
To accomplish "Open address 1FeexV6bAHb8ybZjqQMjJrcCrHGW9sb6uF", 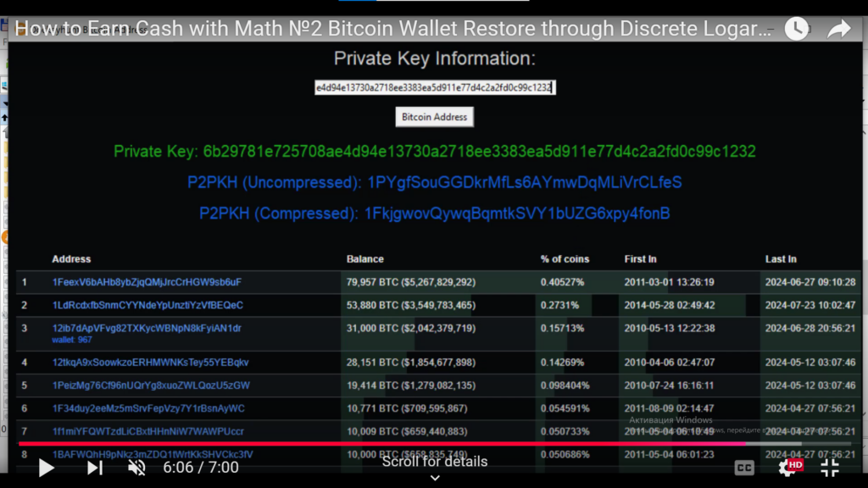I will click(x=147, y=282).
